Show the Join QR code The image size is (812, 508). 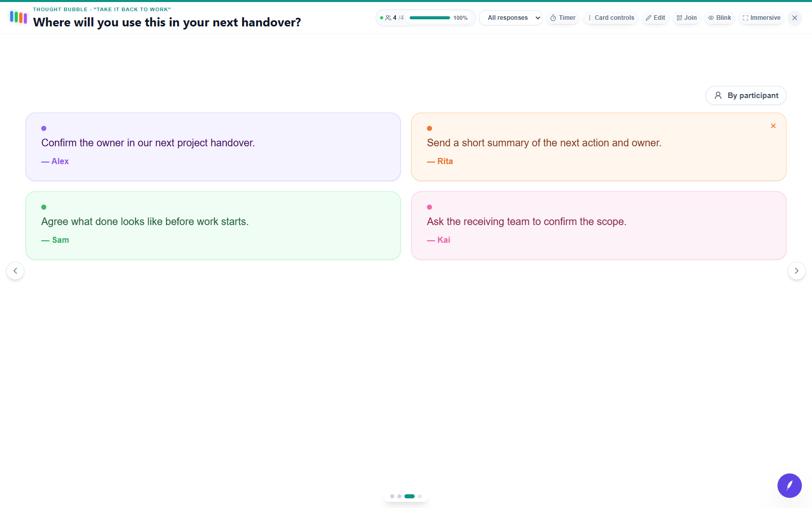pyautogui.click(x=687, y=18)
